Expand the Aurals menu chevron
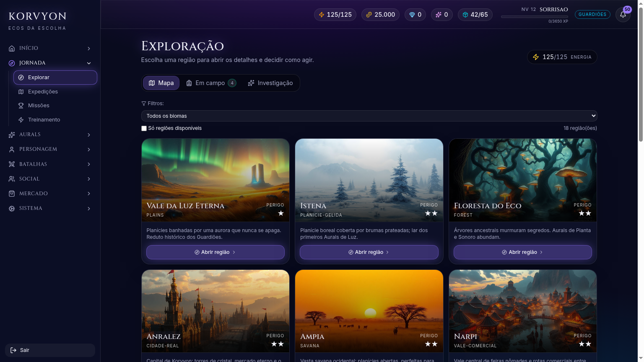Image resolution: width=644 pixels, height=362 pixels. click(x=89, y=135)
